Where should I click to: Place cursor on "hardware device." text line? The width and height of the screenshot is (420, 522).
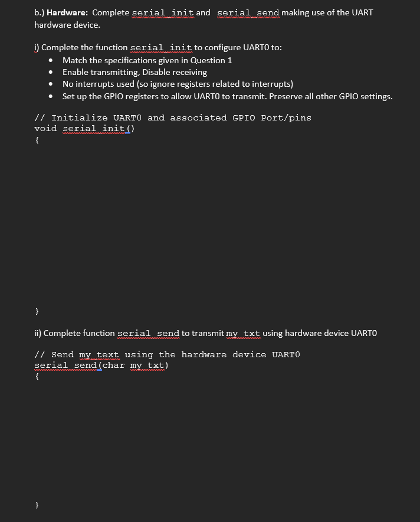tap(67, 25)
